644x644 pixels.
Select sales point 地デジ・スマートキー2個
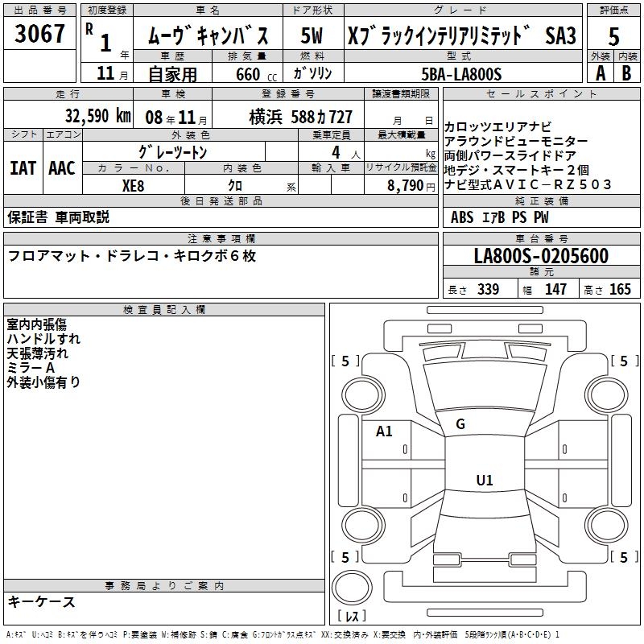click(517, 170)
